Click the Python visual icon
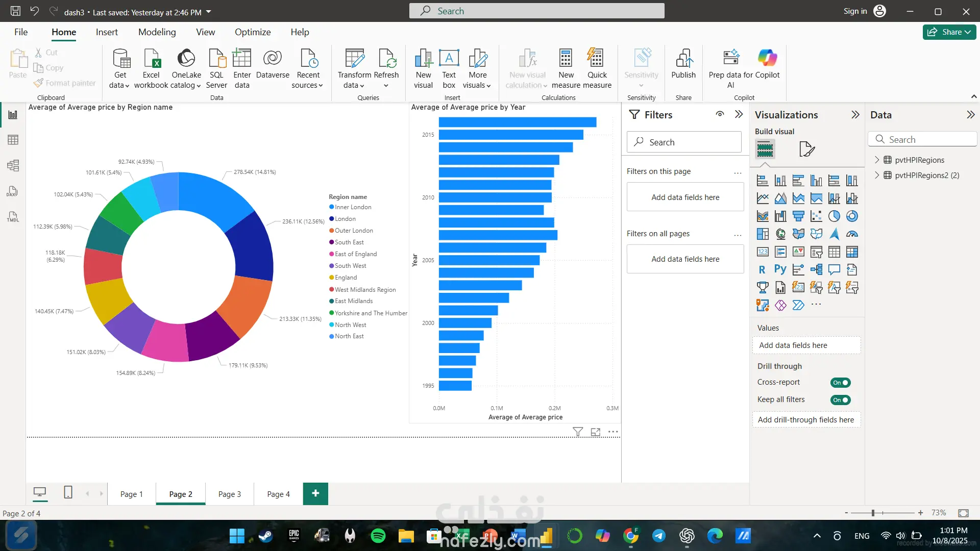The image size is (980, 551). (x=780, y=269)
